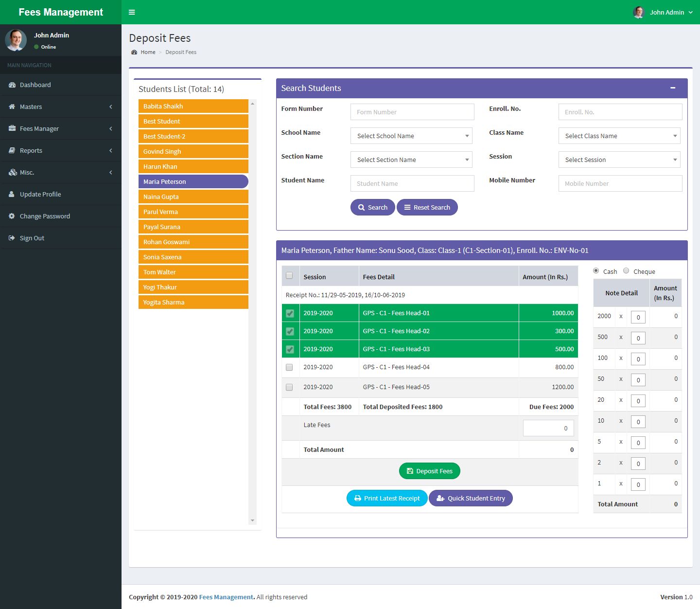Collapse the Search Students panel
Screen dimensions: 700x609
coord(673,88)
